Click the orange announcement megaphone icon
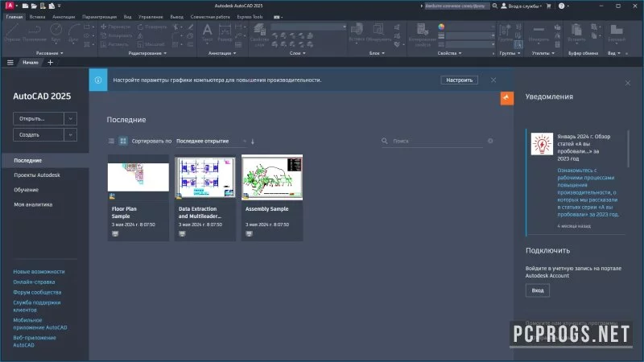This screenshot has height=362, width=644. pyautogui.click(x=507, y=98)
